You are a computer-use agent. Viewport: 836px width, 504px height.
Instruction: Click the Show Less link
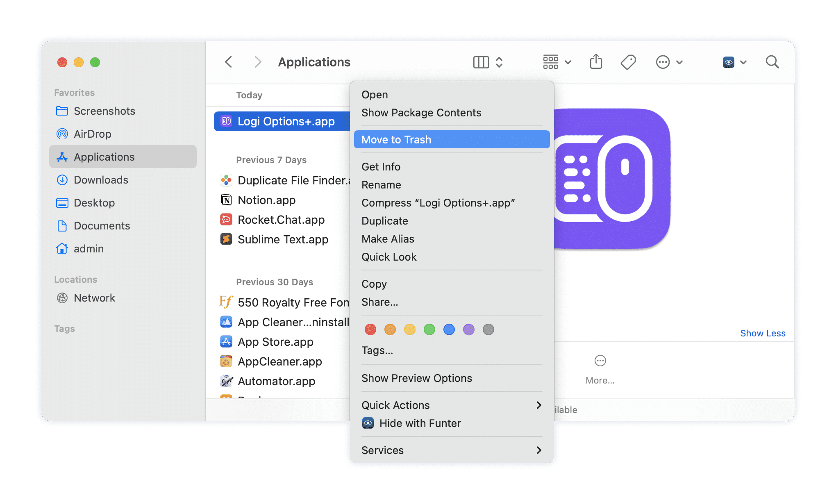tap(763, 333)
